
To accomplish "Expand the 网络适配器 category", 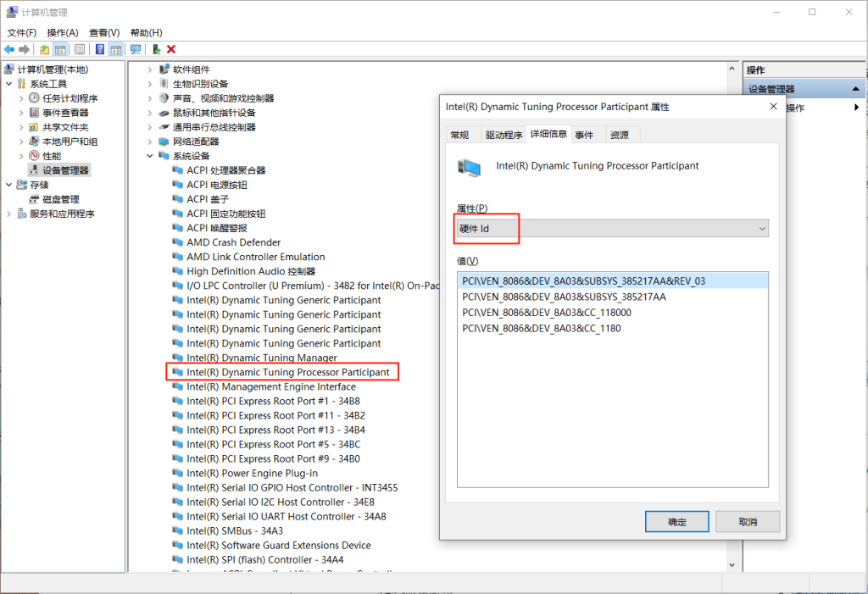I will pyautogui.click(x=150, y=142).
